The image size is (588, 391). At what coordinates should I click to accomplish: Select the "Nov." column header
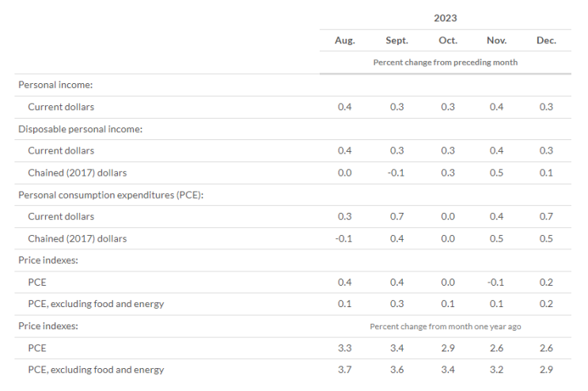click(497, 40)
